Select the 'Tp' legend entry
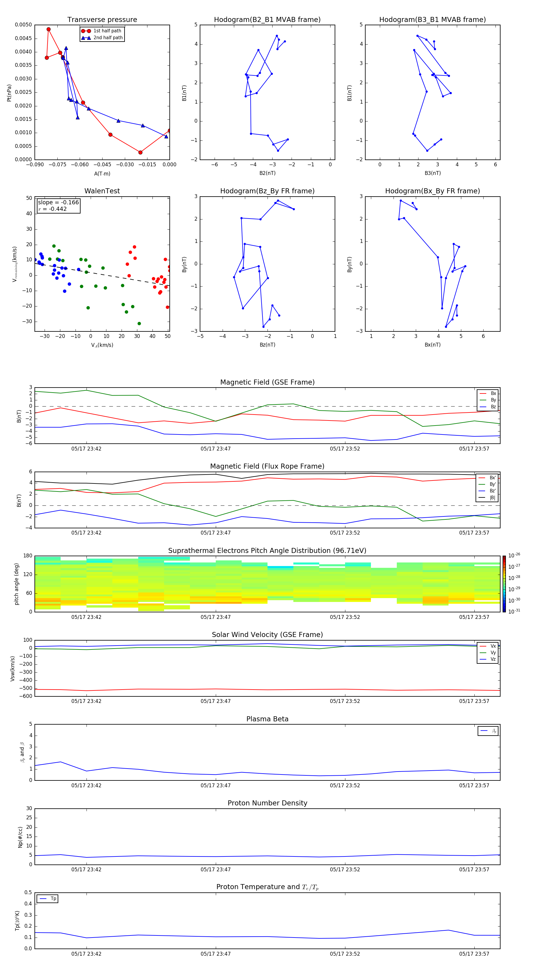The image size is (535, 980). click(48, 899)
